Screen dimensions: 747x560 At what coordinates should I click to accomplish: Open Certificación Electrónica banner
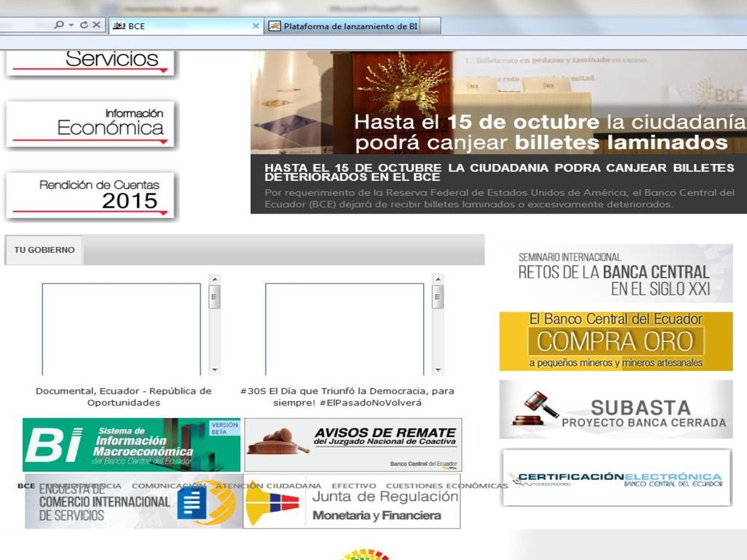[x=616, y=478]
